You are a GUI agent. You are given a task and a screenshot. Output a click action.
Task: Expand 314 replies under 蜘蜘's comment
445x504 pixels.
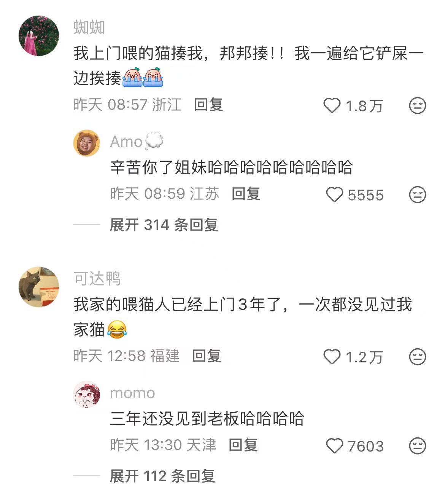click(164, 225)
